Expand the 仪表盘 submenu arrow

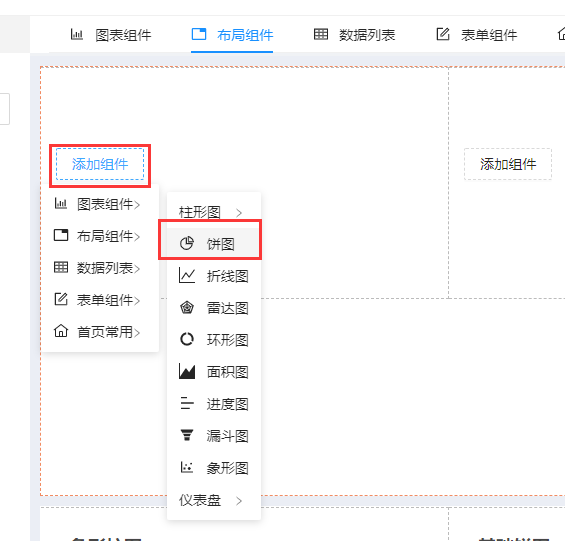tap(239, 501)
